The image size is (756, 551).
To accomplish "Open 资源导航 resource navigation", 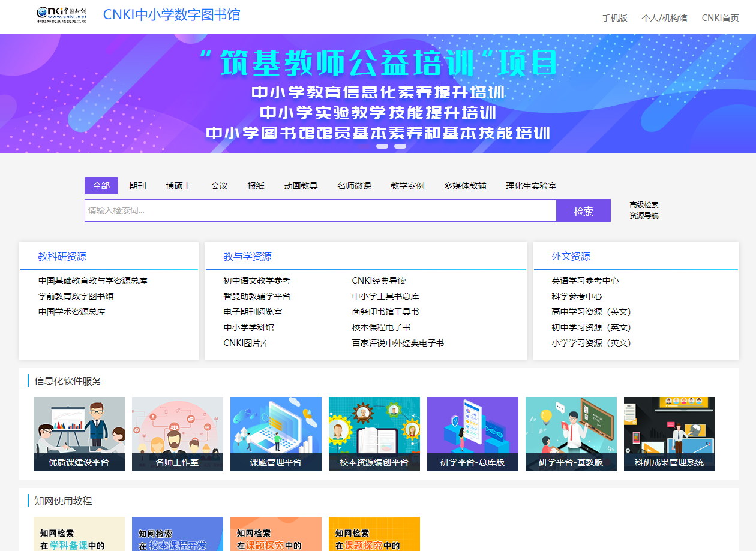I will pos(644,216).
